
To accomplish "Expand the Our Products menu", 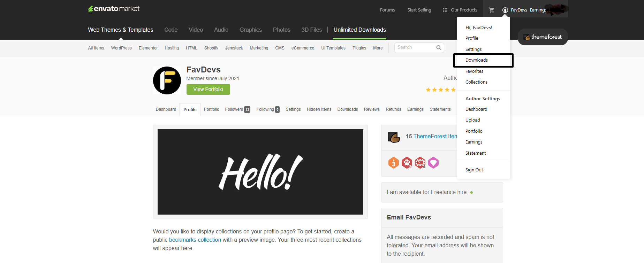I will (460, 10).
